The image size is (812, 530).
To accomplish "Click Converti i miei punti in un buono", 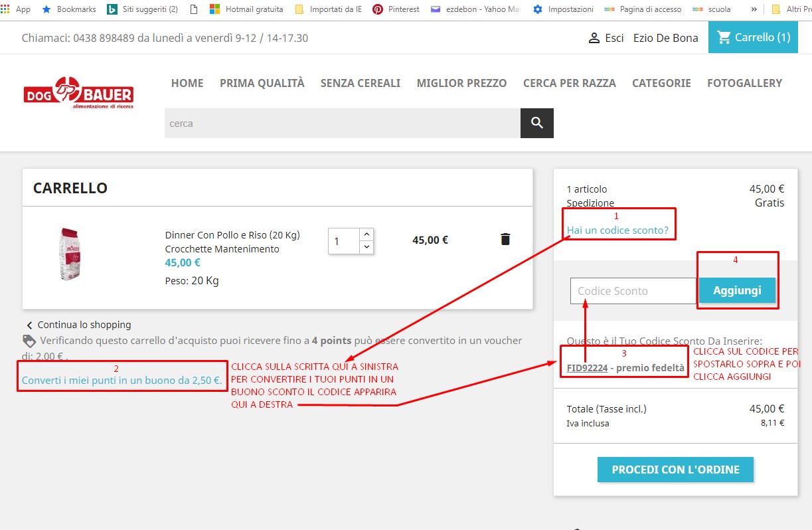I will click(122, 381).
